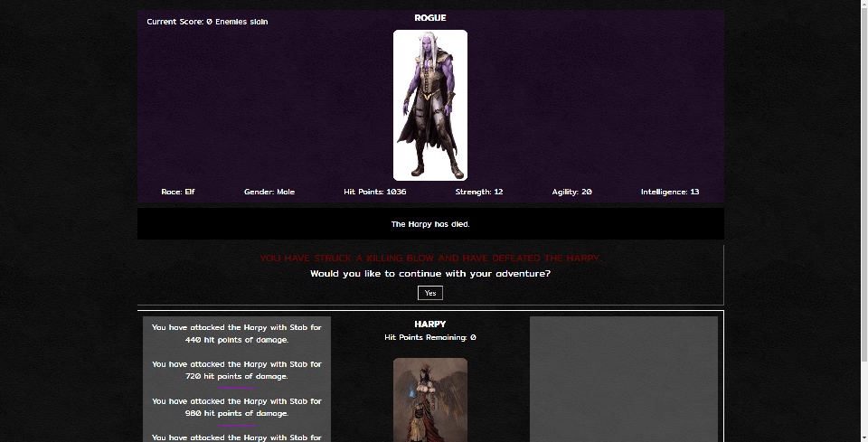Click the 720 hit points damage log entry
The image size is (868, 442).
[x=236, y=370]
